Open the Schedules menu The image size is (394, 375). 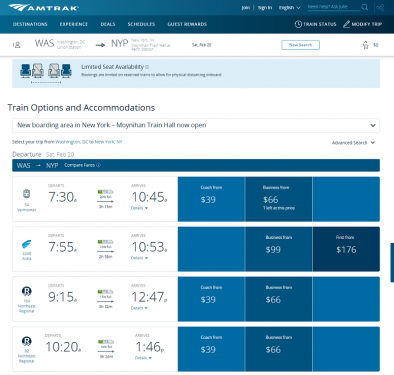pyautogui.click(x=141, y=24)
